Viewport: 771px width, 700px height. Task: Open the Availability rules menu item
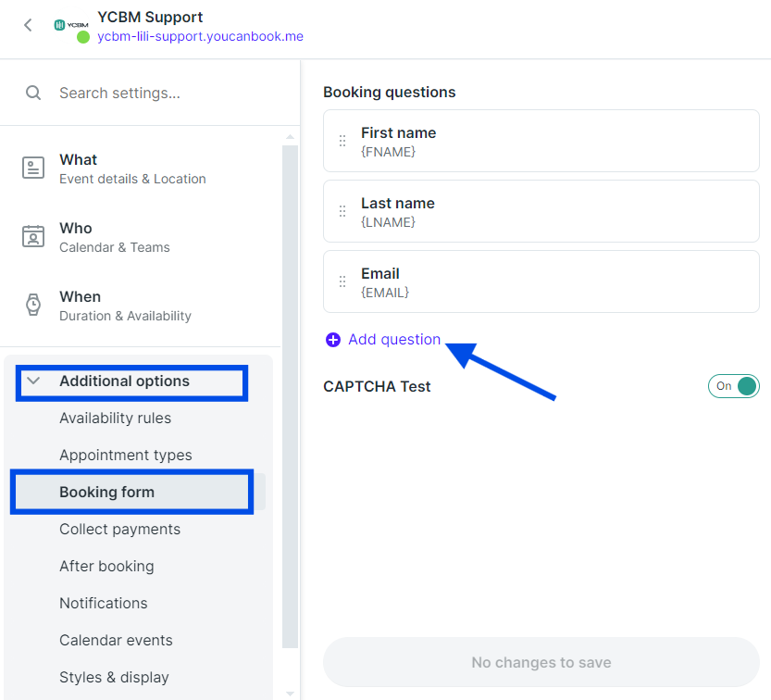click(x=115, y=419)
